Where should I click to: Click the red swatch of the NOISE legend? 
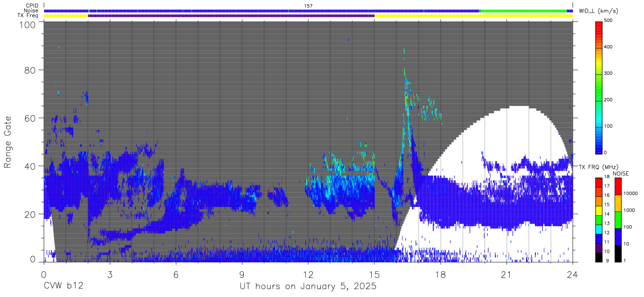tap(618, 186)
